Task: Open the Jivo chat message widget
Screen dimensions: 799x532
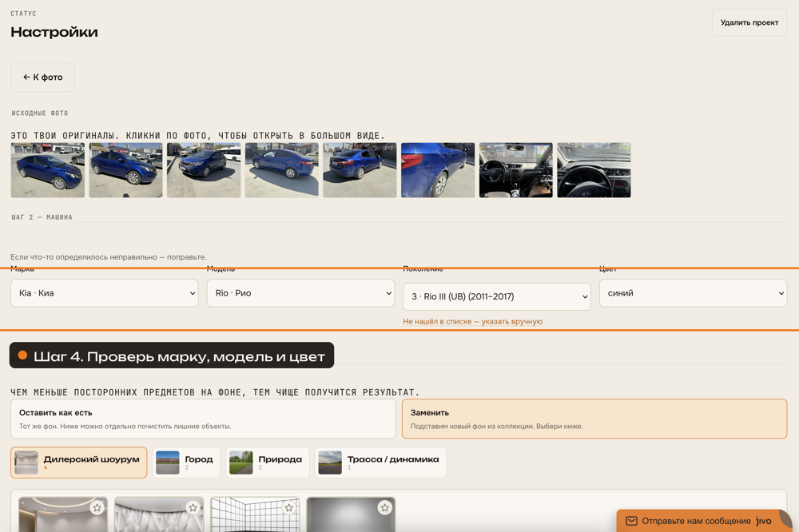Action: pyautogui.click(x=706, y=521)
